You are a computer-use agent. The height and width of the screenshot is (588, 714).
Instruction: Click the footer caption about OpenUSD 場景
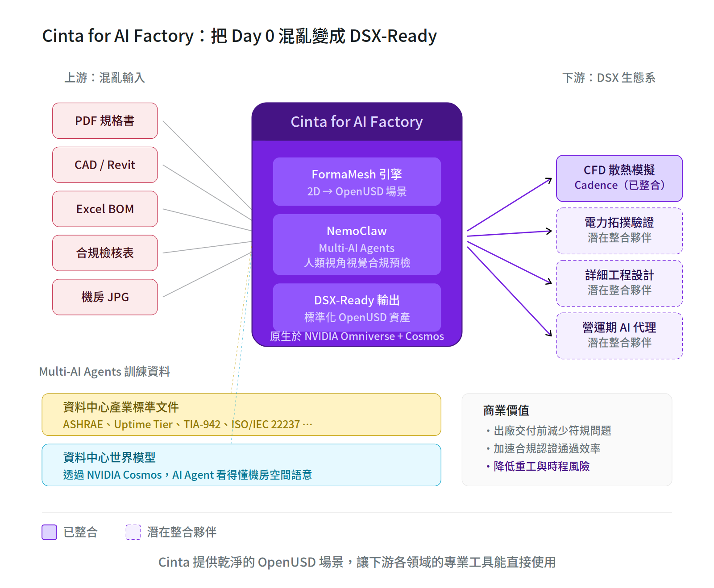coord(357,562)
